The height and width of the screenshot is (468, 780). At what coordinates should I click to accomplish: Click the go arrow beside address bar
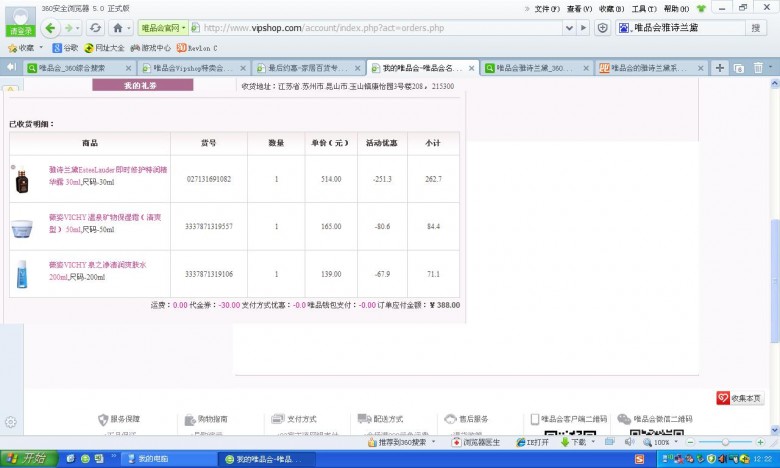pyautogui.click(x=583, y=28)
